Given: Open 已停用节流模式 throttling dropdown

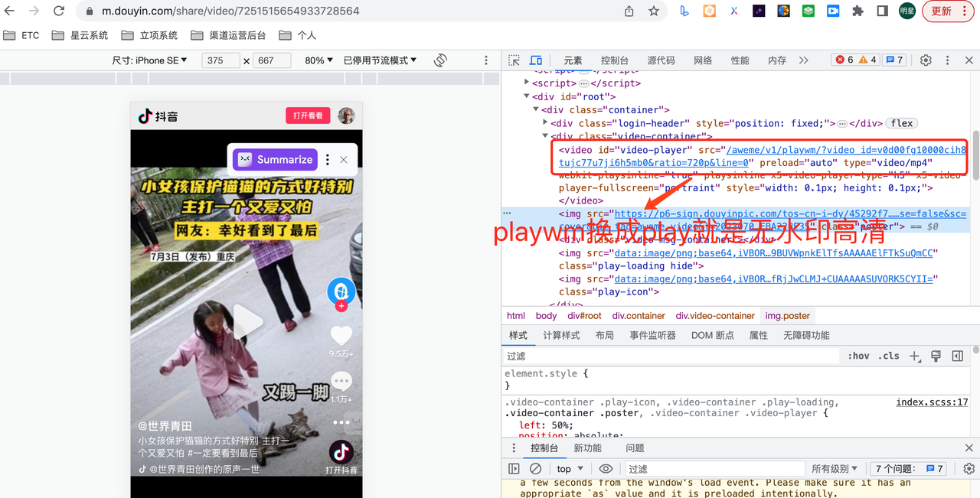Looking at the screenshot, I should coord(380,60).
